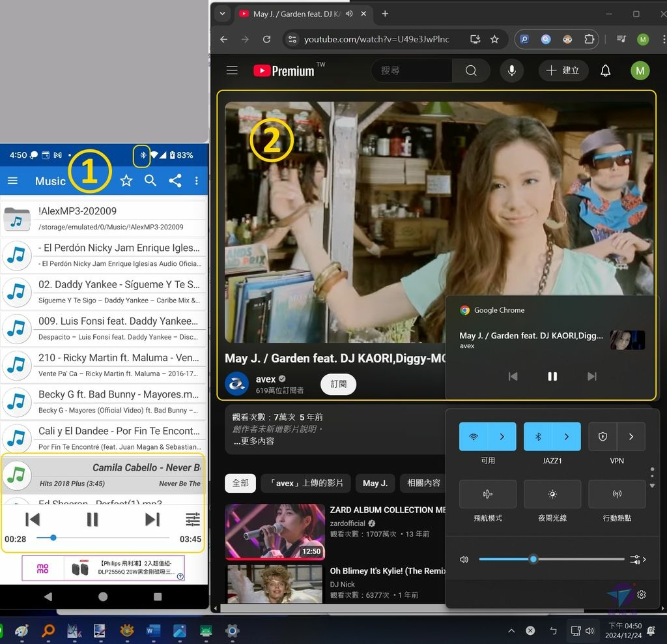Toggle mobile hotspot (行動熱點)
Image resolution: width=667 pixels, height=644 pixels.
tap(617, 493)
